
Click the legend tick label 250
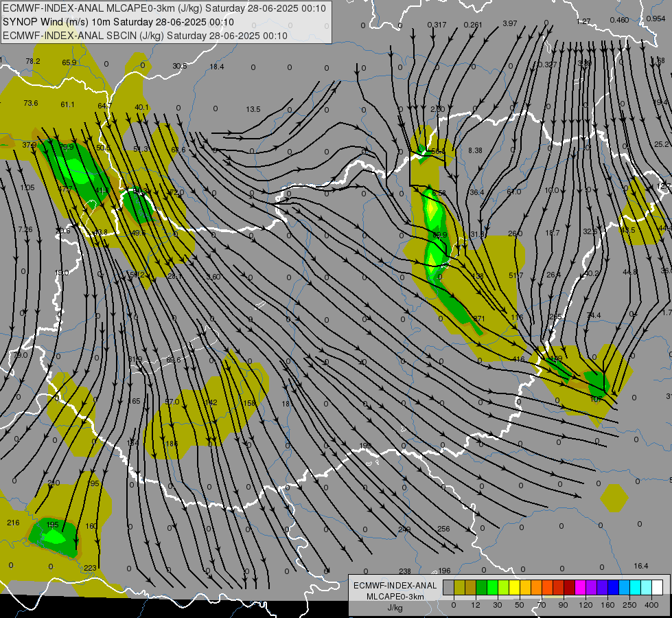tap(629, 605)
